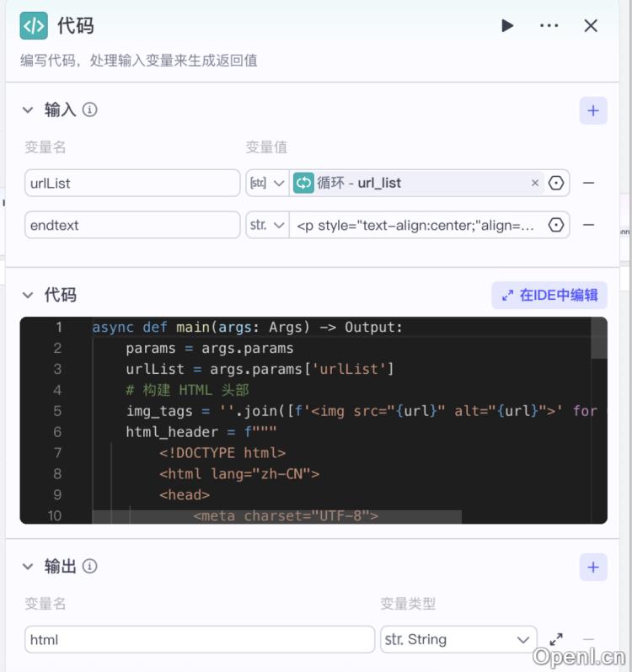The width and height of the screenshot is (632, 672).
Task: Open the three-dot more options menu
Action: tap(549, 26)
